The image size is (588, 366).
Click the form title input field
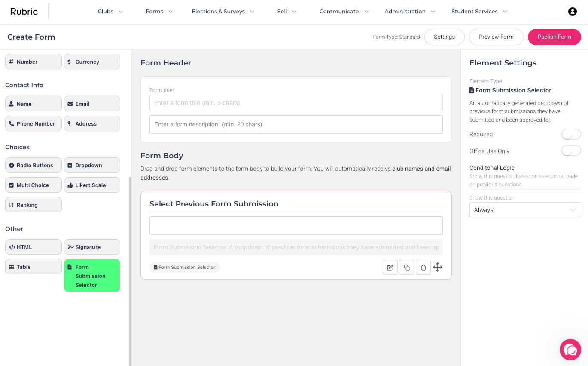pyautogui.click(x=296, y=103)
